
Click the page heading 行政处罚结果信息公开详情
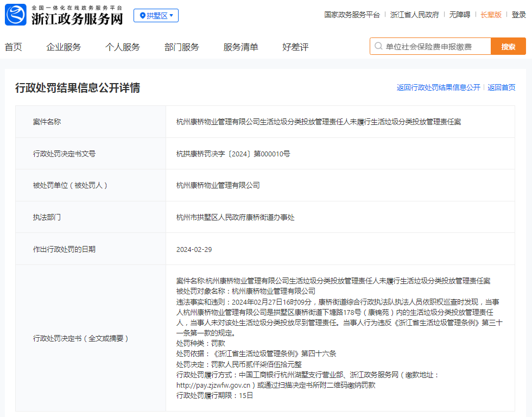point(78,88)
